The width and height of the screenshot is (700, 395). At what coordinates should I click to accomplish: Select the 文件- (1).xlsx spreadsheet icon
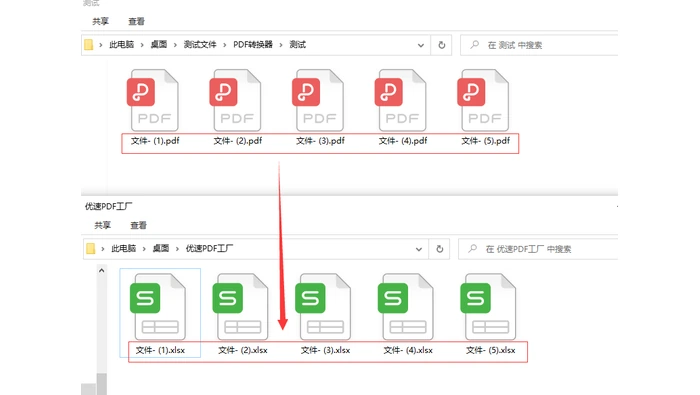[x=158, y=307]
